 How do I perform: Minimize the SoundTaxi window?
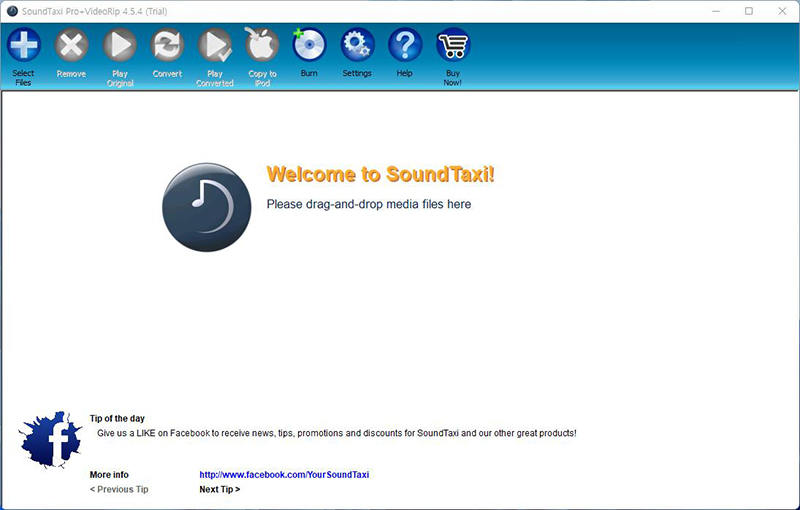tap(716, 11)
